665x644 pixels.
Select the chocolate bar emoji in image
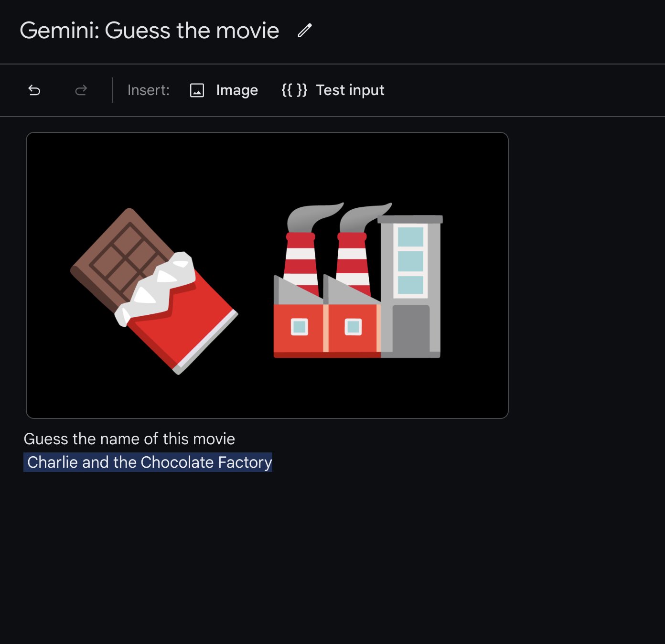tap(154, 291)
